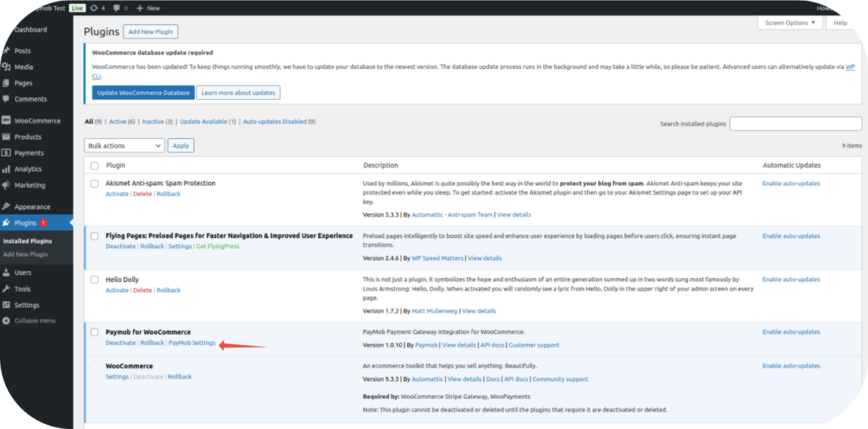Select the Paymob for WooCommerce checkbox
868x429 pixels.
[94, 332]
